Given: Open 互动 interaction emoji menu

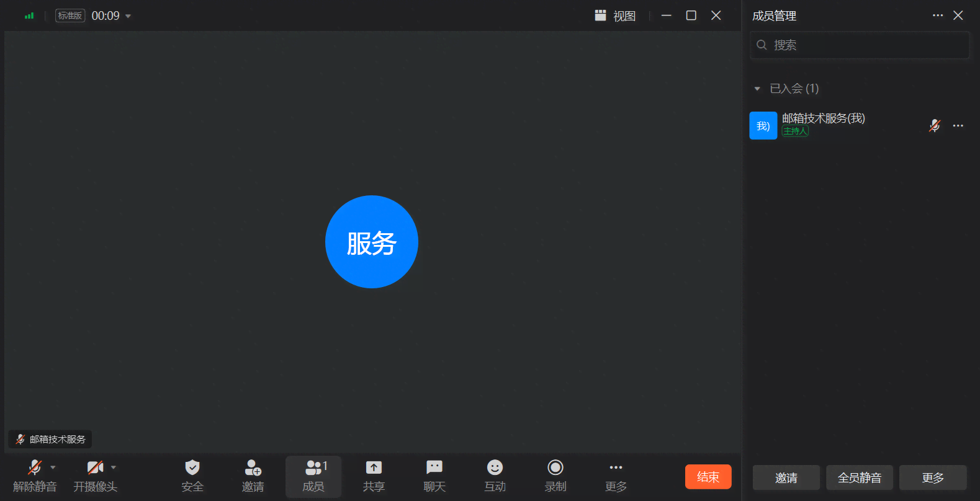Looking at the screenshot, I should 495,476.
